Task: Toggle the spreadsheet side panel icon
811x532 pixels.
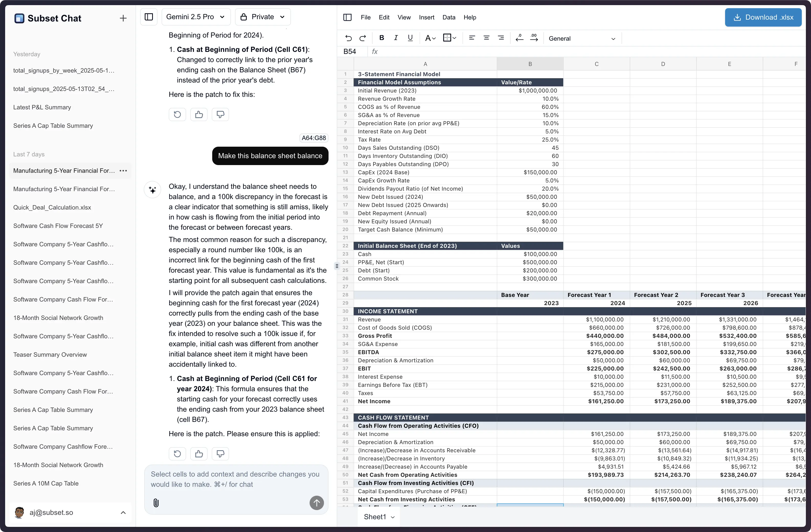Action: coord(347,17)
